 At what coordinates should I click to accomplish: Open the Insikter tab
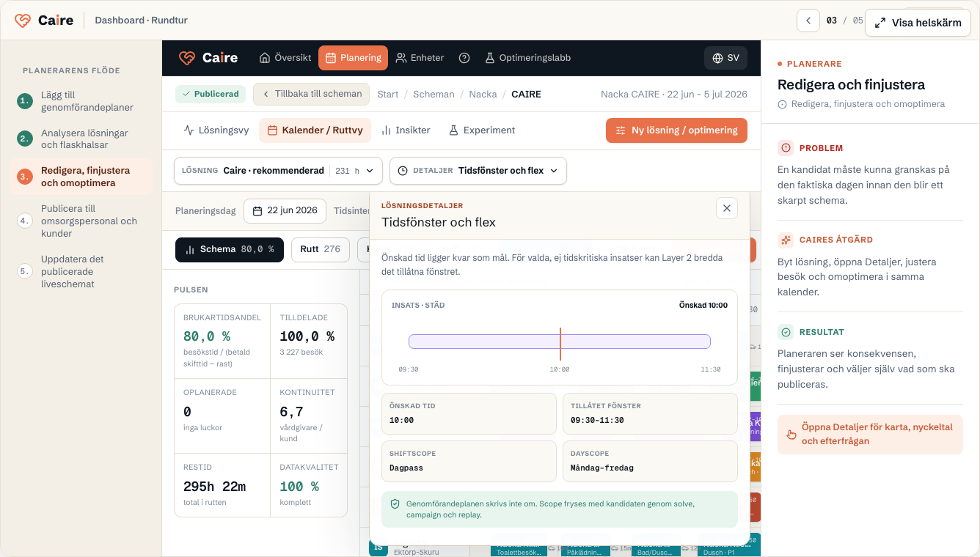406,130
